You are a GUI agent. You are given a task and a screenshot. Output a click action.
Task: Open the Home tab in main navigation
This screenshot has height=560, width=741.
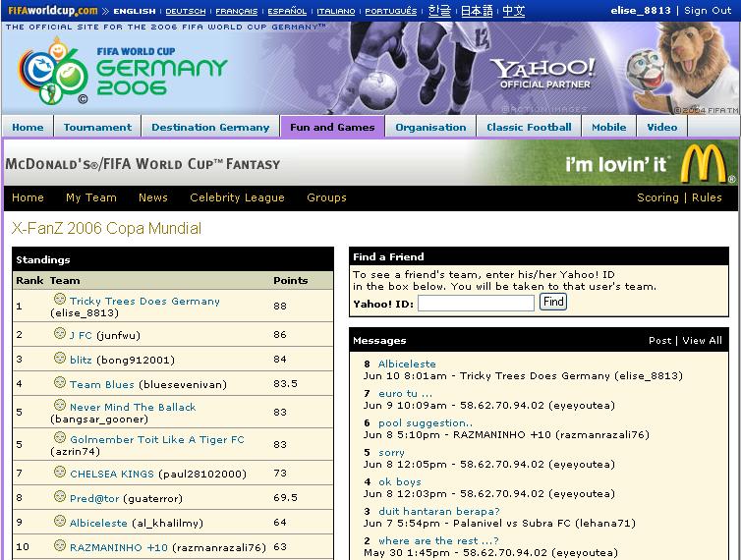tap(28, 127)
